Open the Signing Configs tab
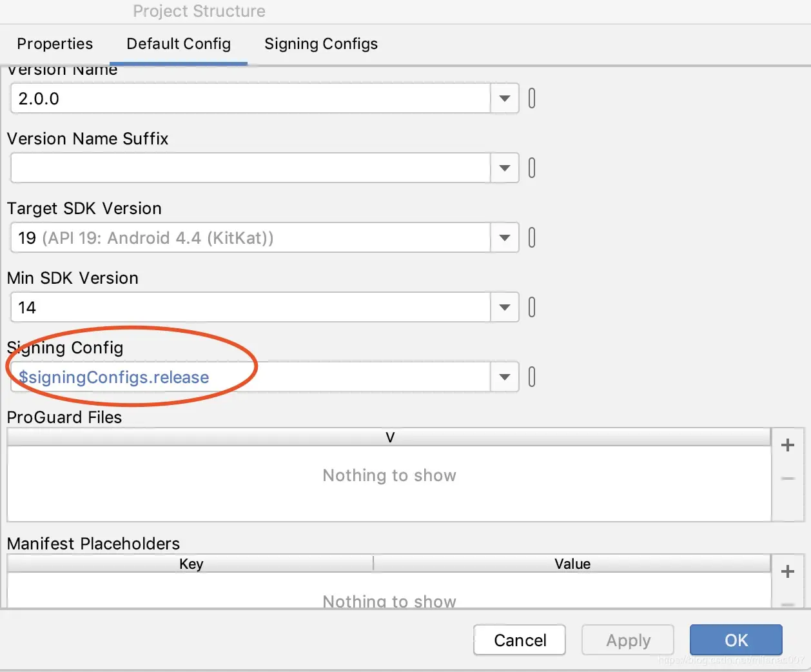811x672 pixels. [x=321, y=44]
